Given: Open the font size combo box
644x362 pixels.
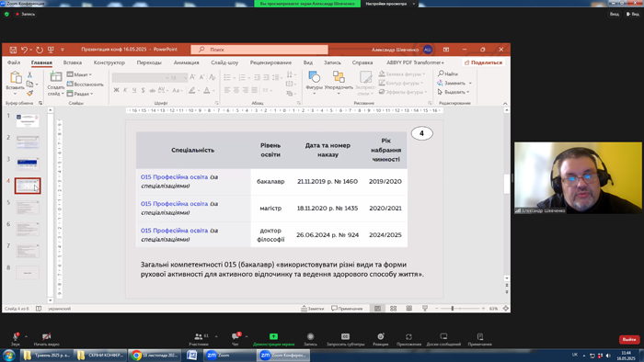Looking at the screenshot, I should coord(178,77).
